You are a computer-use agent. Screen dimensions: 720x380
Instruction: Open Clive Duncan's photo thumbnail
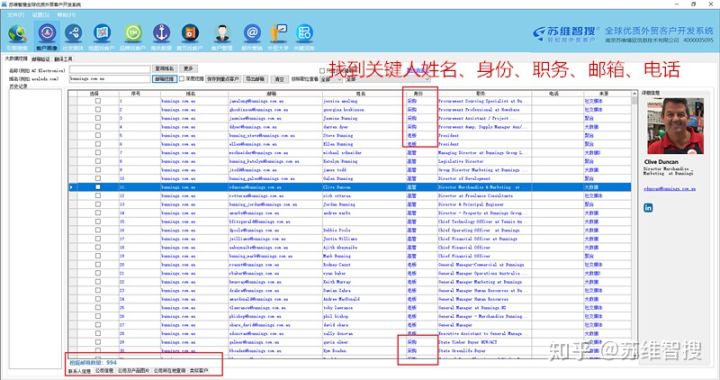(x=675, y=125)
